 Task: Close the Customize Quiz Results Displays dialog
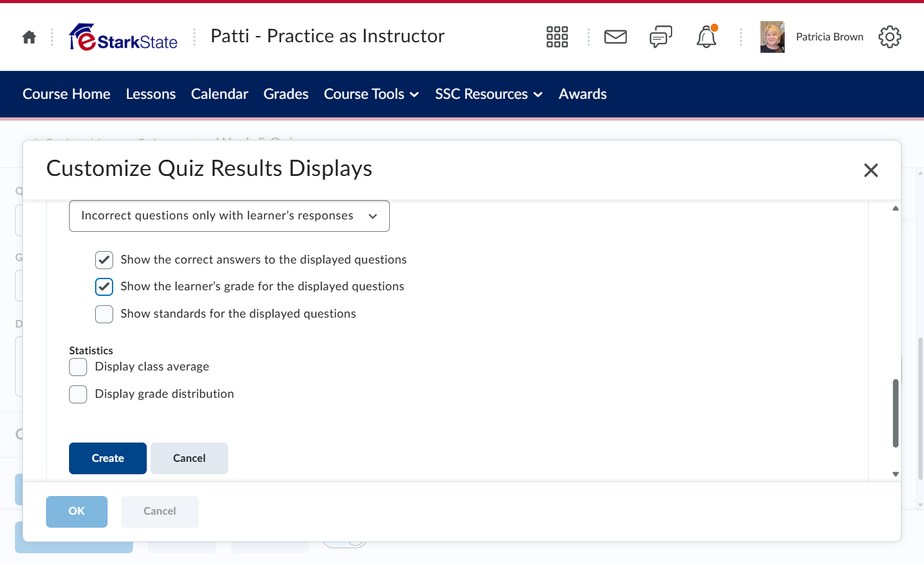tap(871, 170)
